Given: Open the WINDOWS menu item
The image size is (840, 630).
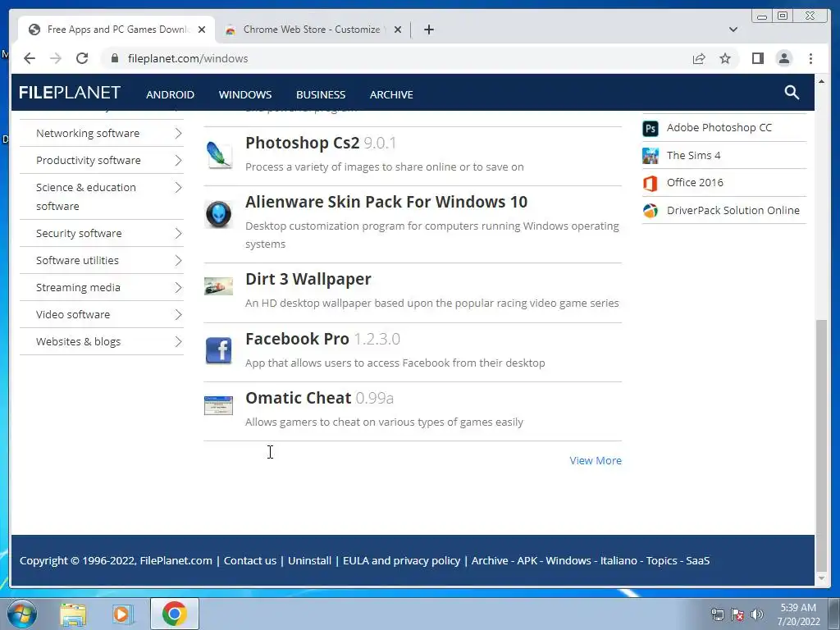Looking at the screenshot, I should (x=244, y=95).
